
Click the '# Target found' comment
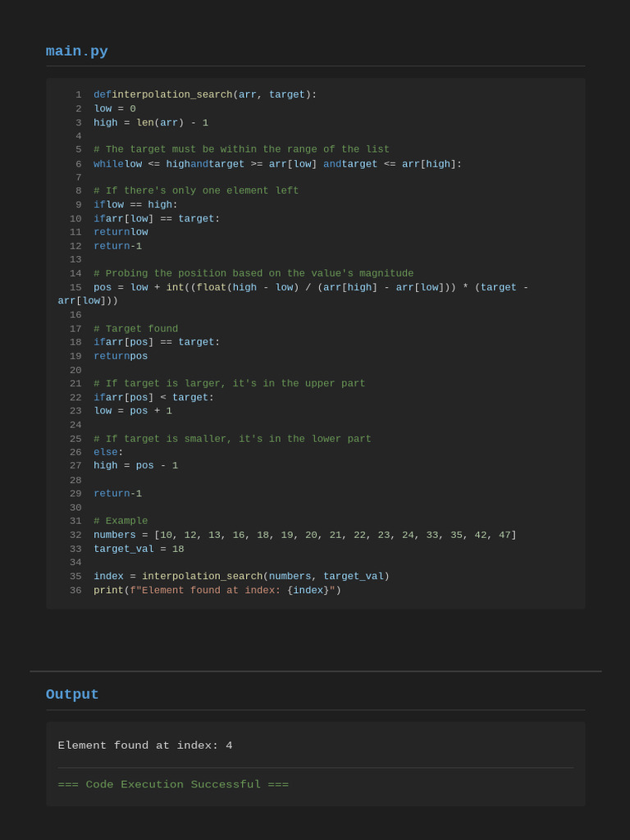(x=135, y=329)
